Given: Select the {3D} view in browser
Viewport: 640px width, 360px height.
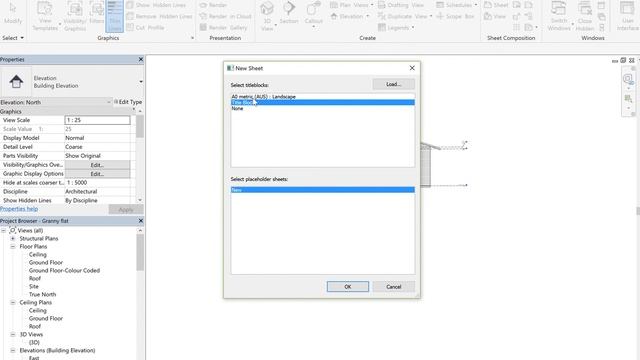Looking at the screenshot, I should click(34, 342).
